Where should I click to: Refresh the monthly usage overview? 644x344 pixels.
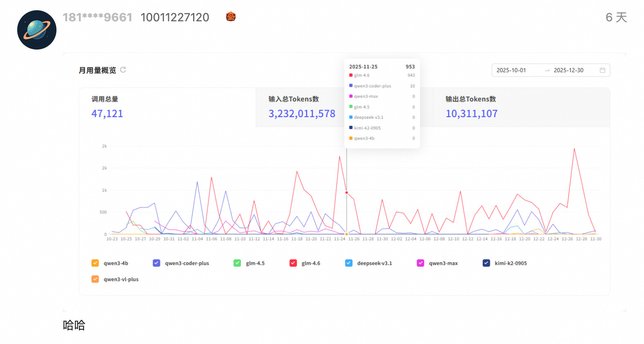tap(123, 70)
